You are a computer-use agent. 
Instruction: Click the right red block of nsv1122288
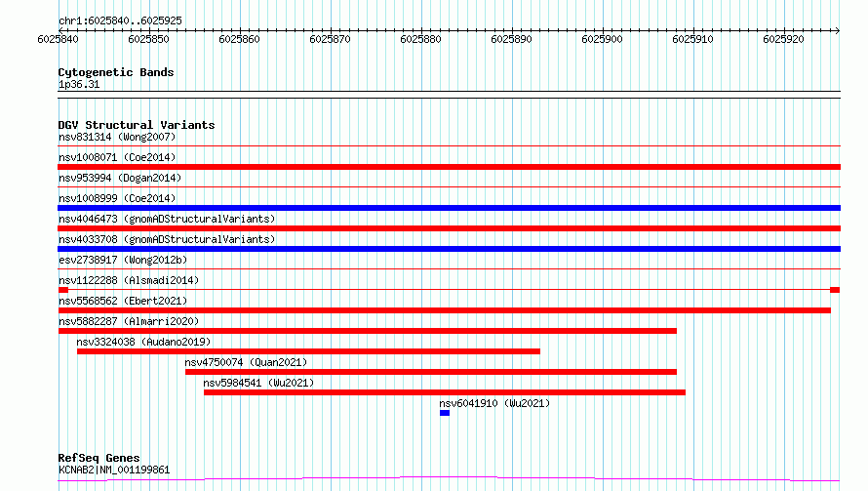pyautogui.click(x=836, y=290)
